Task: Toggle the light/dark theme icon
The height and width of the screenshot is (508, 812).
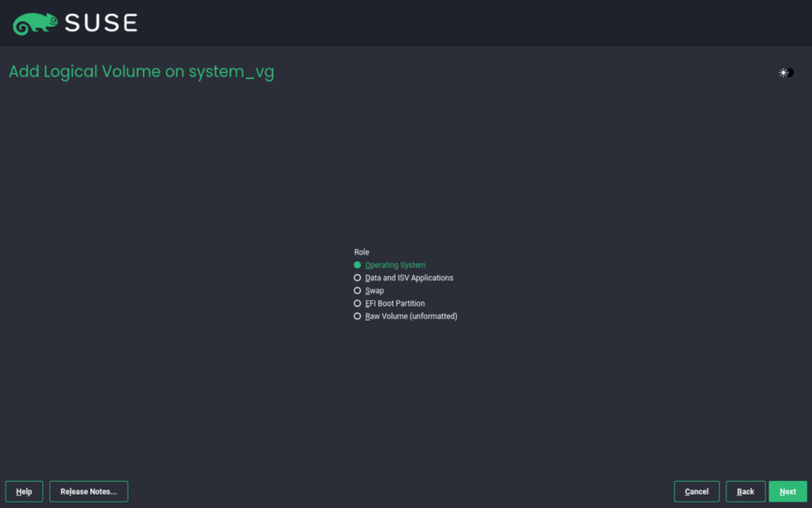Action: [786, 72]
